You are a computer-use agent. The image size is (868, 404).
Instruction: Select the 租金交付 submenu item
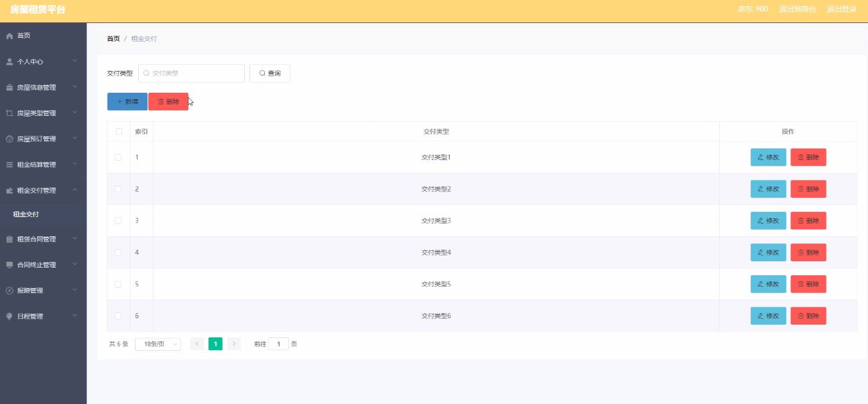point(43,214)
